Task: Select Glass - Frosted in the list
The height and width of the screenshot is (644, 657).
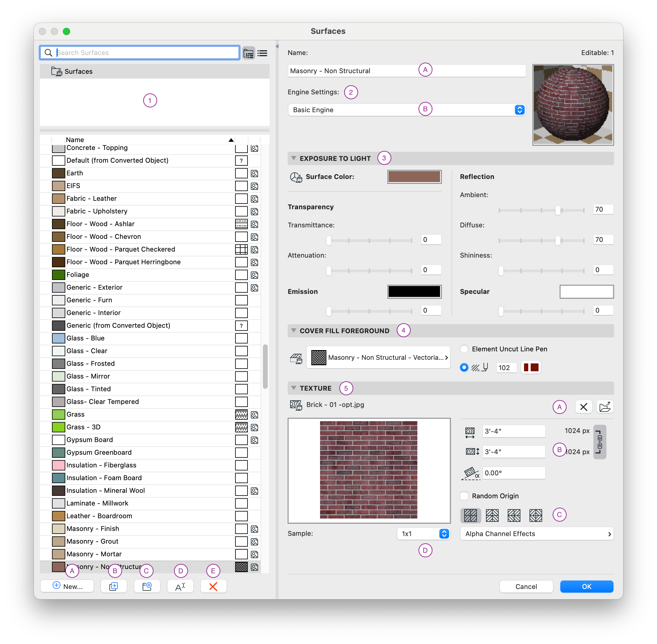Action: pyautogui.click(x=91, y=364)
